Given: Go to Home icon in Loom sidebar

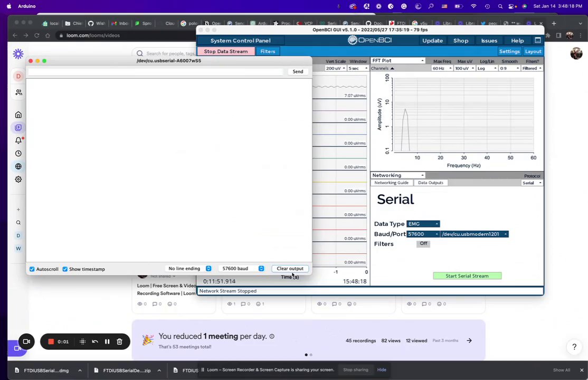Looking at the screenshot, I should (x=18, y=115).
